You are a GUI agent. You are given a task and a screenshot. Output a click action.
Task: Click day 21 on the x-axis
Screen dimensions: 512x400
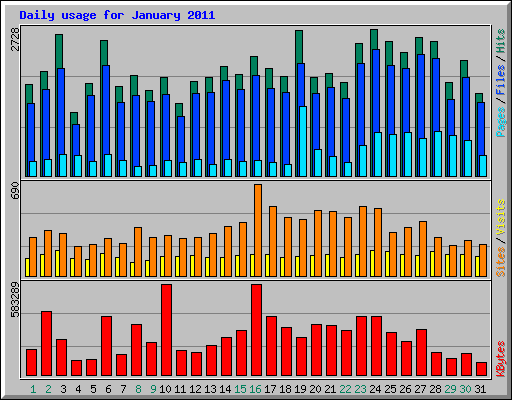[x=330, y=389]
